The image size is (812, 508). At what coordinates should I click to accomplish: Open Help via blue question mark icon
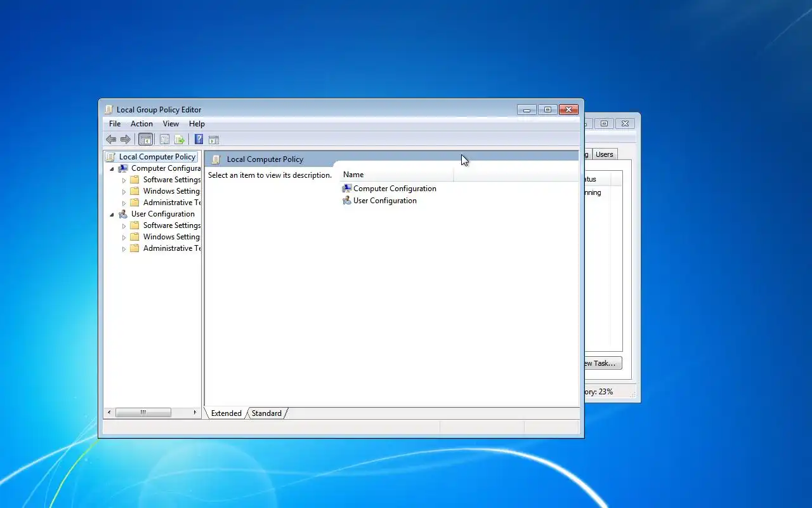click(199, 140)
